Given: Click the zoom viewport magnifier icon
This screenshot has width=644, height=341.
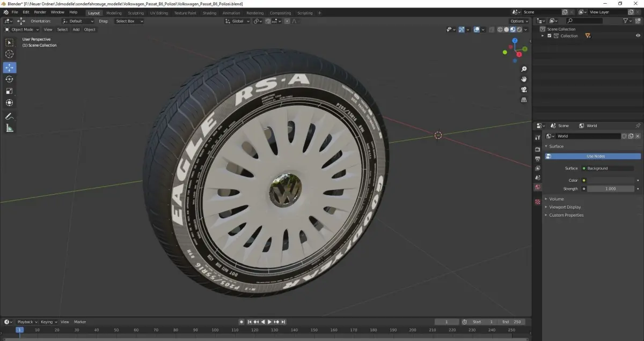Looking at the screenshot, I should [x=524, y=69].
